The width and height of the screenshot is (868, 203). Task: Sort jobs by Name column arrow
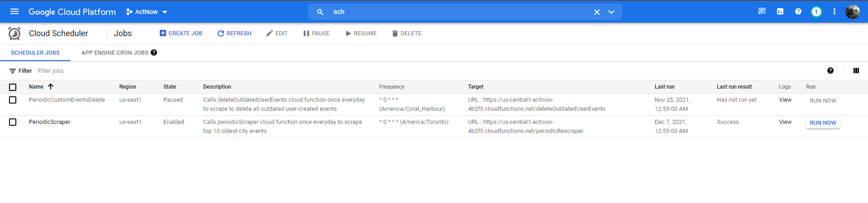pos(51,87)
